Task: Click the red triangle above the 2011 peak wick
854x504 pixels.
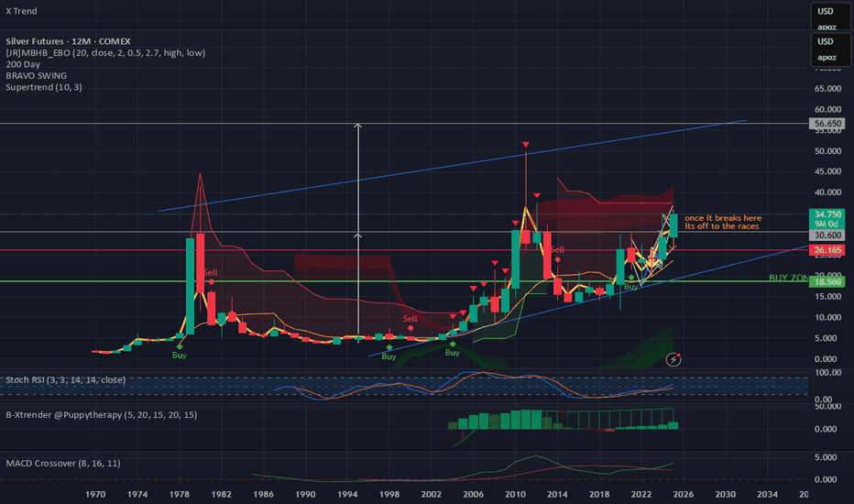Action: [x=526, y=145]
